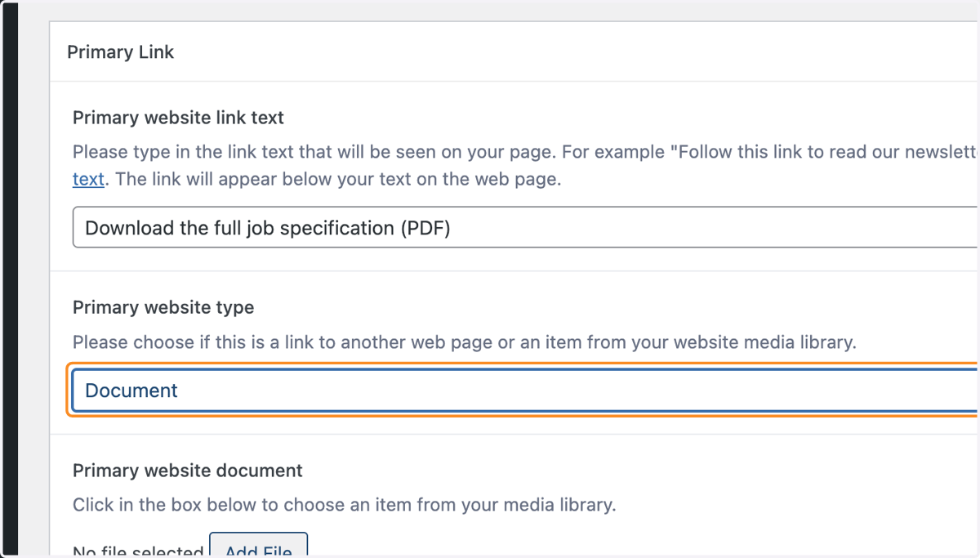Follow the blue 'text' hyperlink in description
The width and height of the screenshot is (980, 558).
pyautogui.click(x=88, y=179)
